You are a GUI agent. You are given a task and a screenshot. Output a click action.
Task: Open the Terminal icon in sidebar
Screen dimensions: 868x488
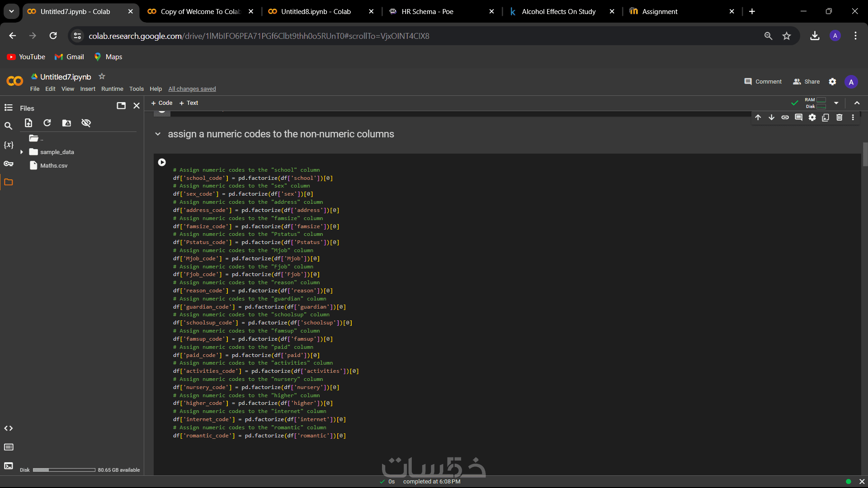click(x=8, y=466)
